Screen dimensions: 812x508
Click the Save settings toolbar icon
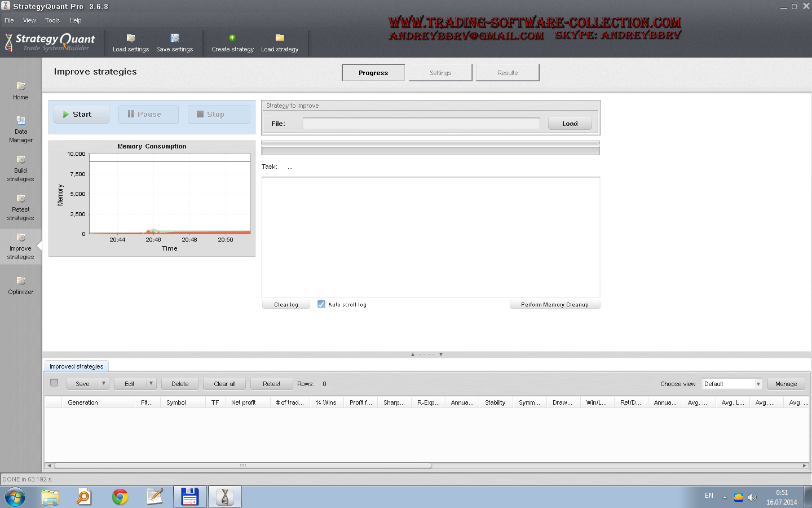click(175, 38)
